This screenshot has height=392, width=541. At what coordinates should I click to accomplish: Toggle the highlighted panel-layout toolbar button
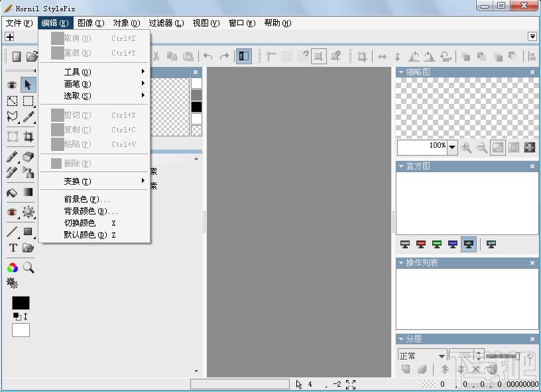coord(243,56)
